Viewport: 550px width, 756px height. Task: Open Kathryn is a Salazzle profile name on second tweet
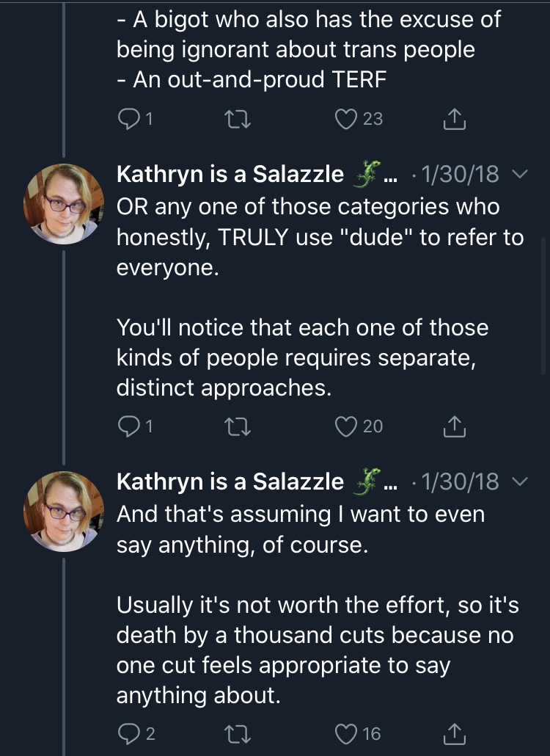pyautogui.click(x=230, y=174)
